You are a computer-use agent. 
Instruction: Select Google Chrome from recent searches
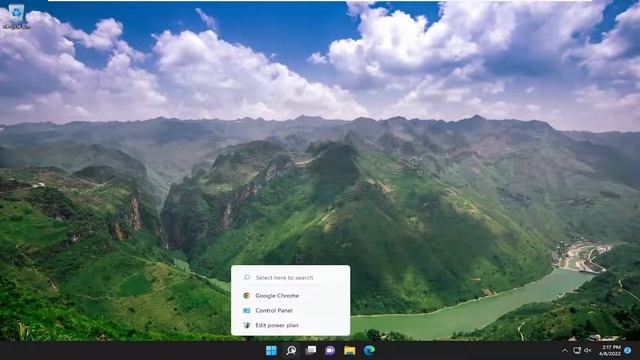coord(291,296)
